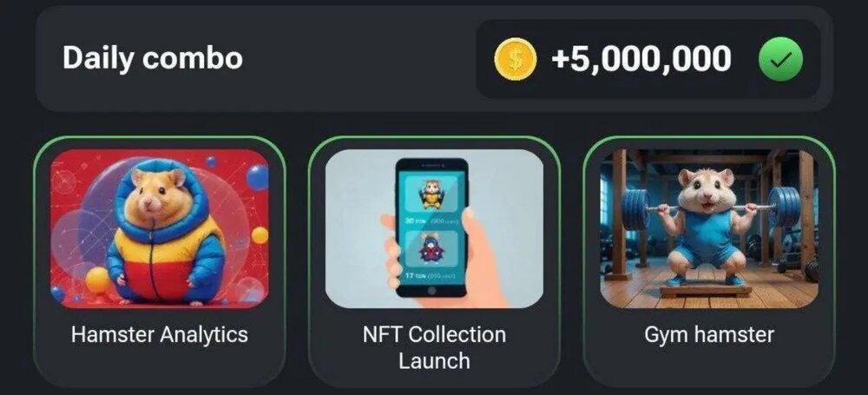
Task: Select the NFT Collection Launch label
Action: 434,348
